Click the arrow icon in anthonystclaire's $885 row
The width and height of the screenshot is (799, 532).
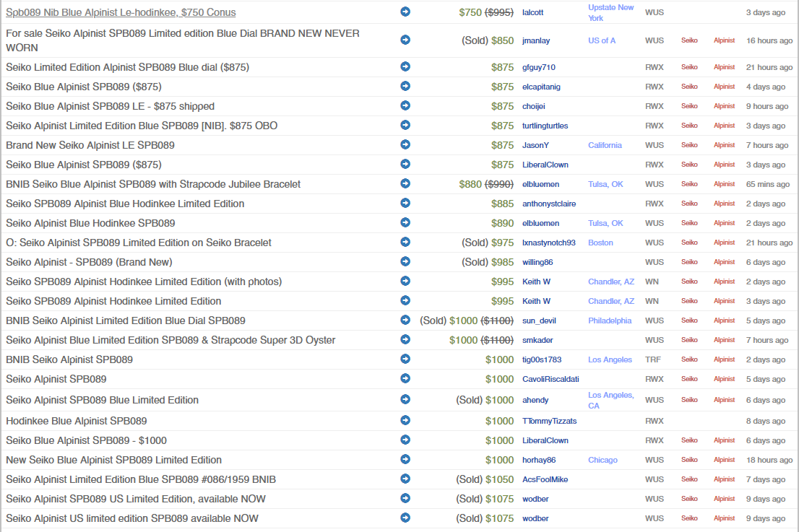(405, 203)
